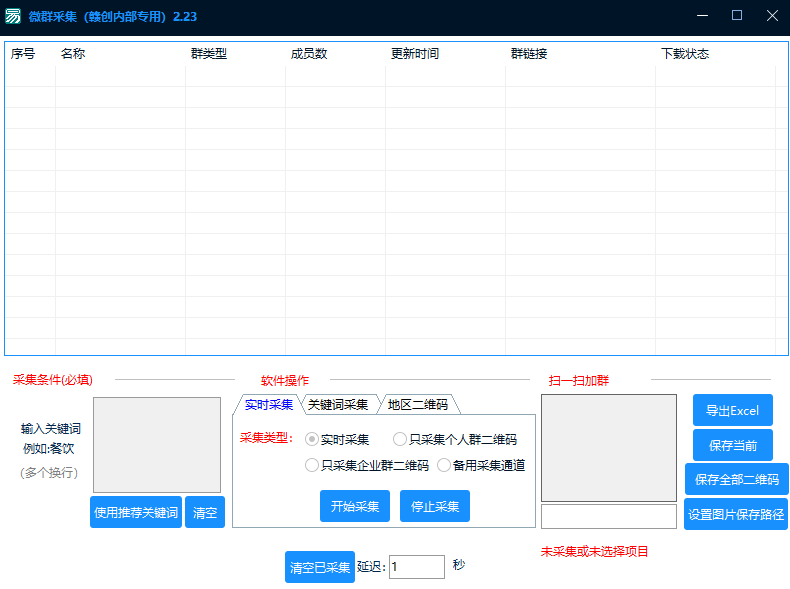This screenshot has width=790, height=589.
Task: Click the 成员数 column header
Action: point(309,53)
